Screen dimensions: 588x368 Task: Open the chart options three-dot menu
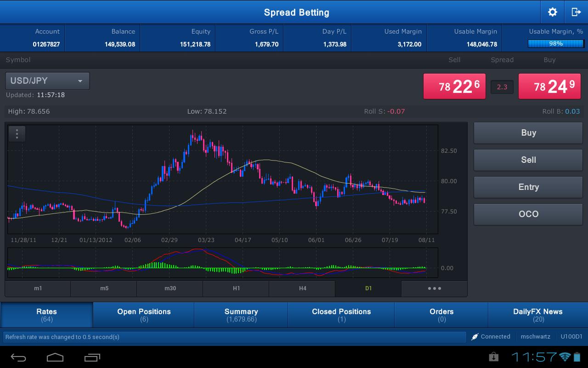coord(17,134)
